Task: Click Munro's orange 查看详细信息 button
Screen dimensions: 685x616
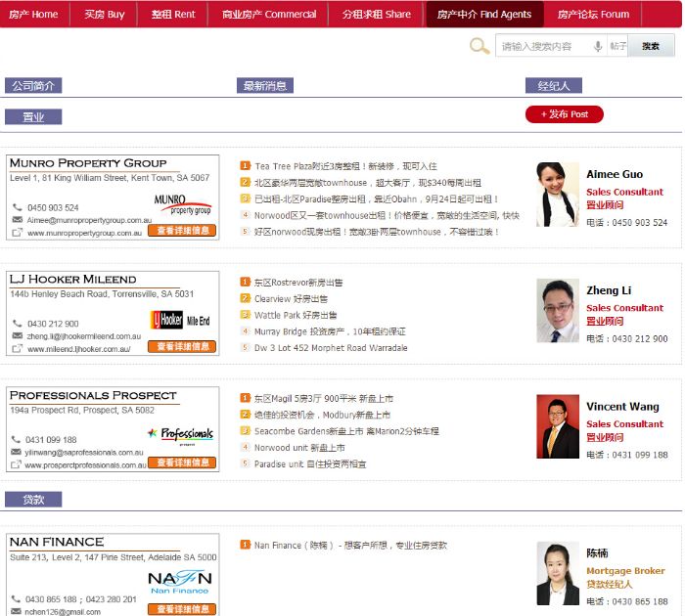Action: pyautogui.click(x=182, y=231)
